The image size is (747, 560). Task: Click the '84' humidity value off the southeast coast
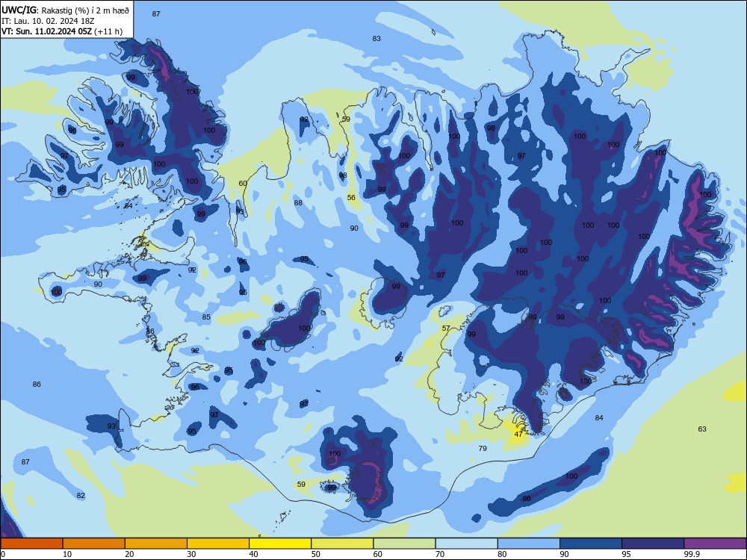pos(599,417)
